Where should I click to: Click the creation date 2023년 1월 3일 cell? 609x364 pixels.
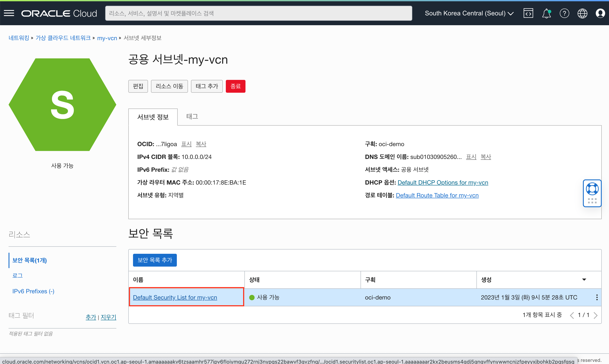(529, 297)
